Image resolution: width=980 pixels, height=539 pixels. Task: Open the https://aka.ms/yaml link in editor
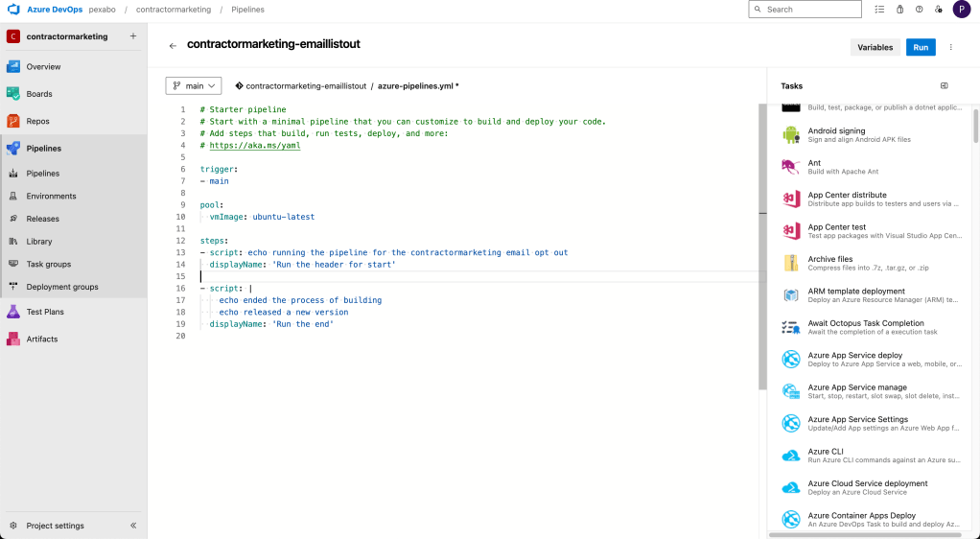click(255, 145)
